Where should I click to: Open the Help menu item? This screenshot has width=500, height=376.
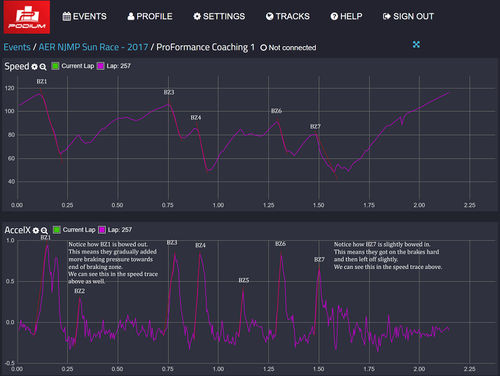[x=346, y=16]
